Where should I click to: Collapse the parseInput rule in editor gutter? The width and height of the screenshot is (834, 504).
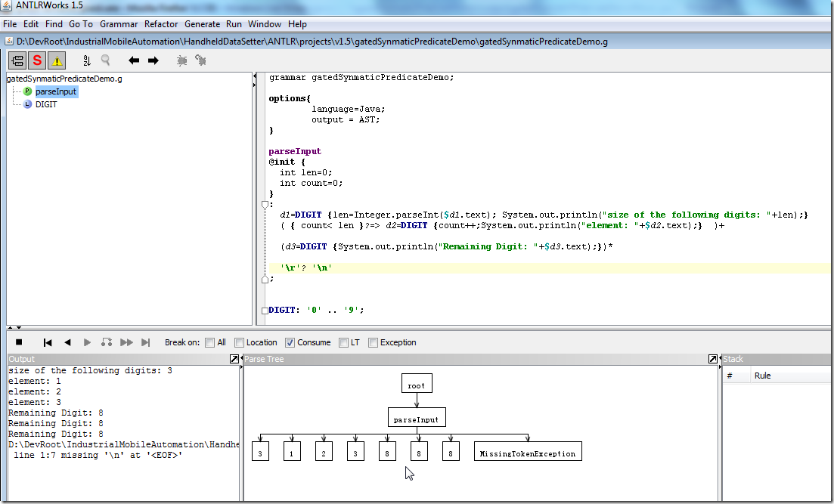coord(265,204)
